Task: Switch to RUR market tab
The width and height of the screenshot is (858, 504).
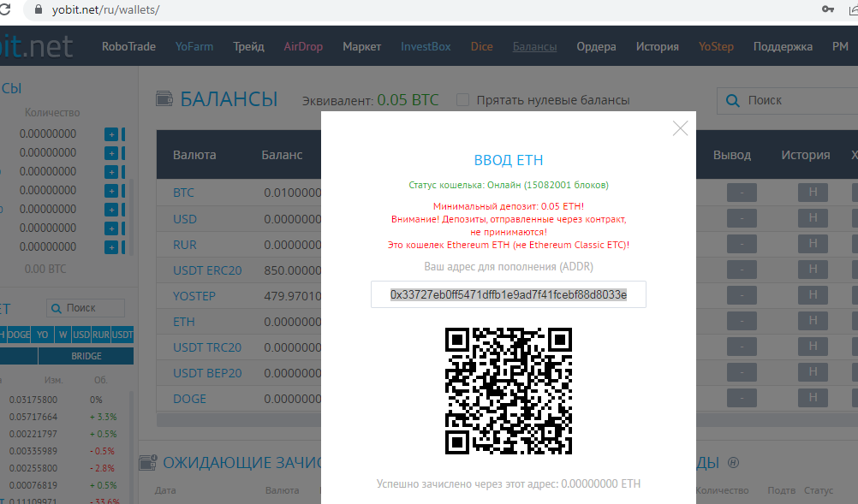Action: pyautogui.click(x=101, y=335)
